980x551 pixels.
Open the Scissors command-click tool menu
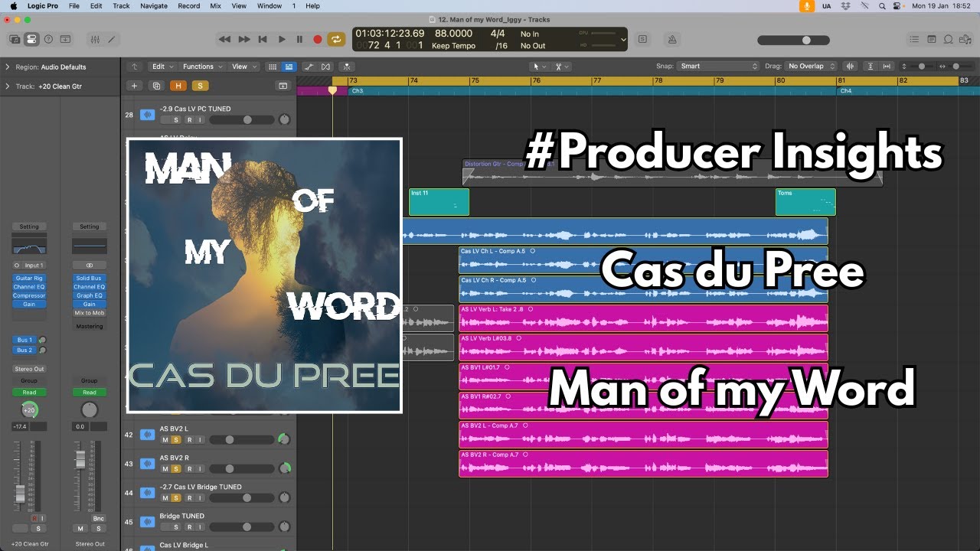(x=561, y=67)
